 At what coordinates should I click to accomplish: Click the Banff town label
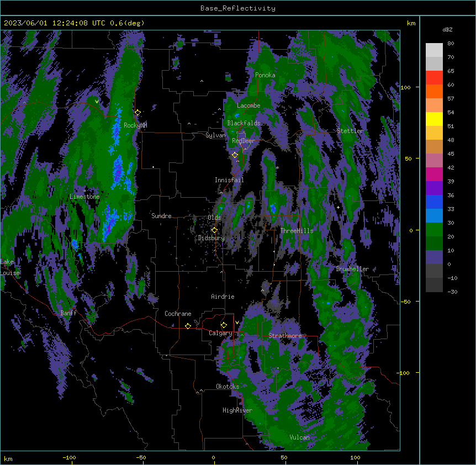pyautogui.click(x=68, y=313)
